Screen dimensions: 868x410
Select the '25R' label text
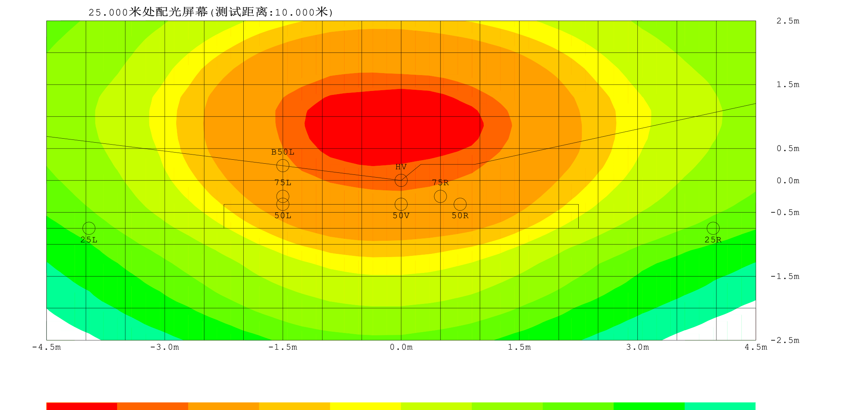click(713, 240)
